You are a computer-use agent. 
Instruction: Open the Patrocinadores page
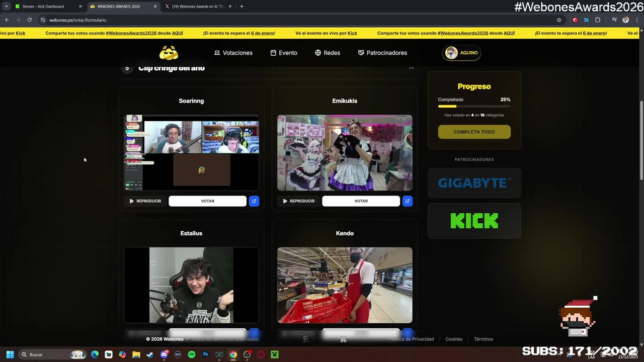[382, 53]
